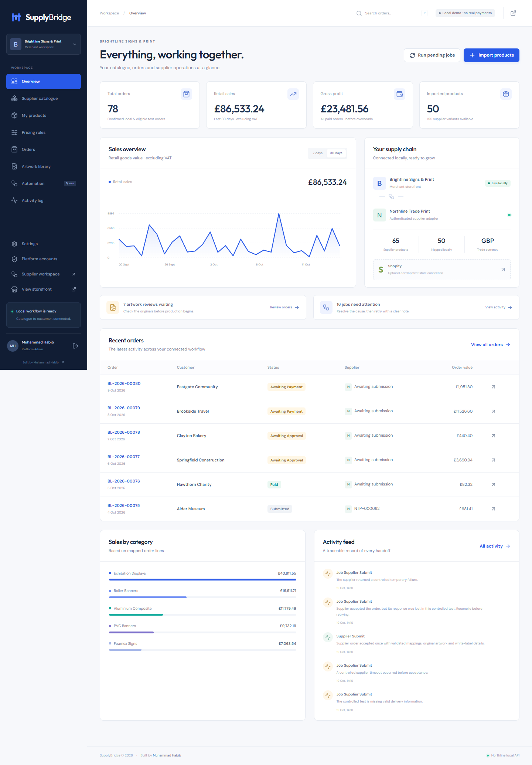Click Run pending jobs button
This screenshot has width=532, height=765.
click(432, 55)
